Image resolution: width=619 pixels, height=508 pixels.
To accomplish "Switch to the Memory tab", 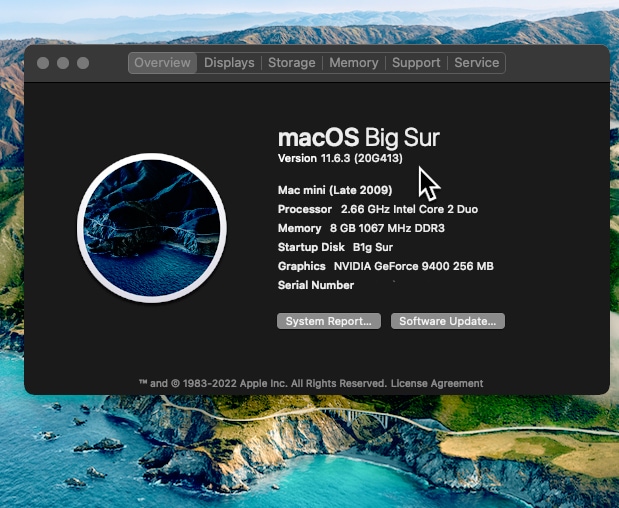I will (x=354, y=63).
